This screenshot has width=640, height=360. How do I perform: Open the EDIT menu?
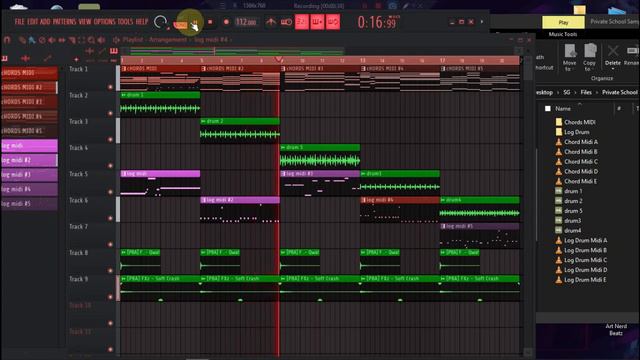click(33, 22)
